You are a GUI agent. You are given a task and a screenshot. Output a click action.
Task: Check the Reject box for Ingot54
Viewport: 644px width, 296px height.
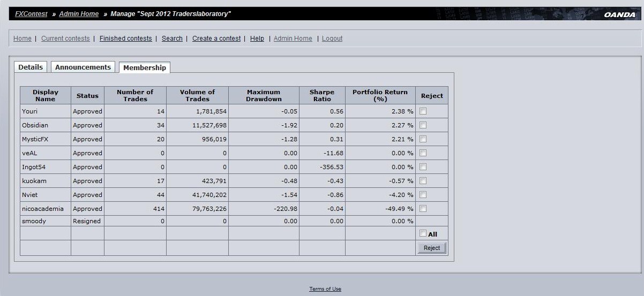[x=423, y=167]
